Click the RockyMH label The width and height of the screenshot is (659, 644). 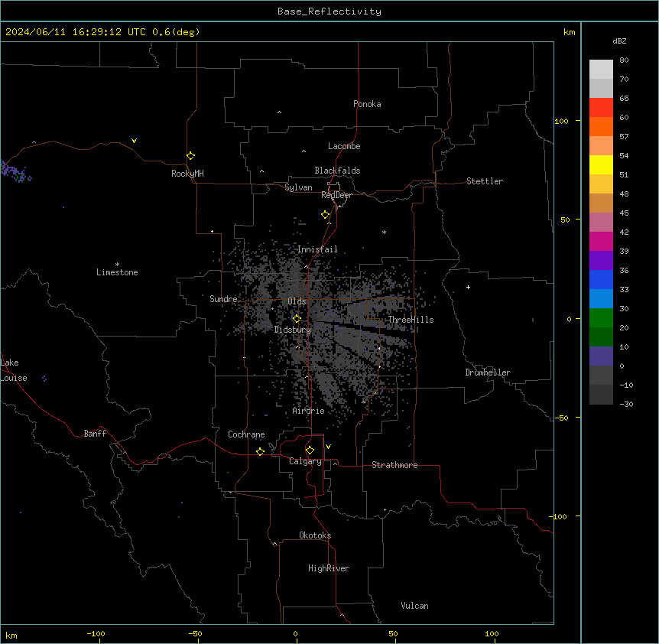[x=187, y=174]
